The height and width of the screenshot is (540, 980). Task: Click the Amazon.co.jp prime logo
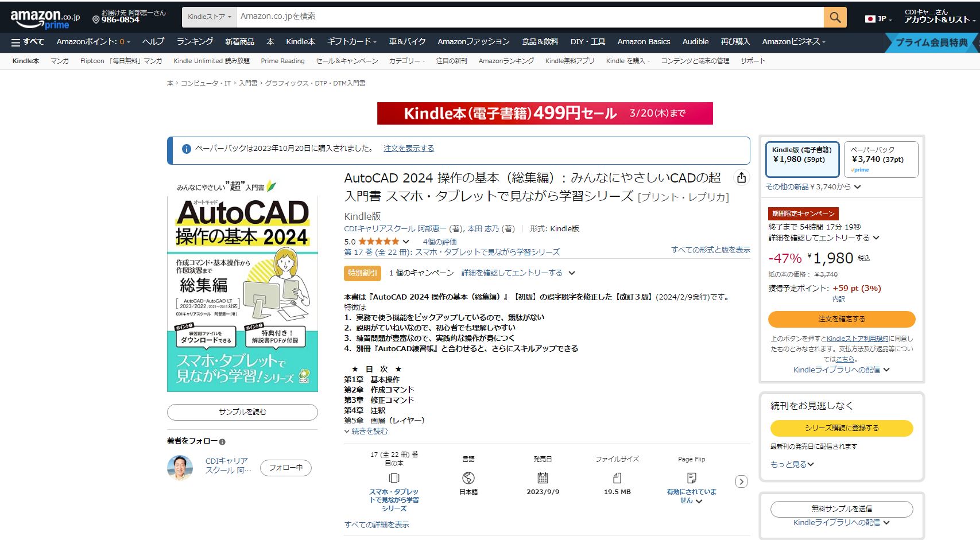tap(45, 19)
